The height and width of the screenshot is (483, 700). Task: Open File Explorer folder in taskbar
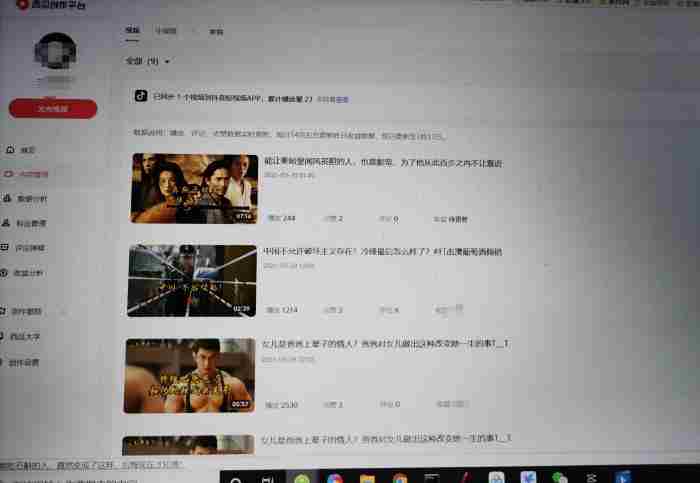click(x=367, y=479)
